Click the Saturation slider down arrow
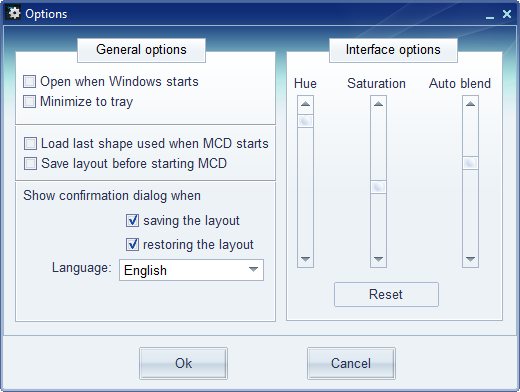Viewport: 520px width, 392px height. pyautogui.click(x=378, y=259)
